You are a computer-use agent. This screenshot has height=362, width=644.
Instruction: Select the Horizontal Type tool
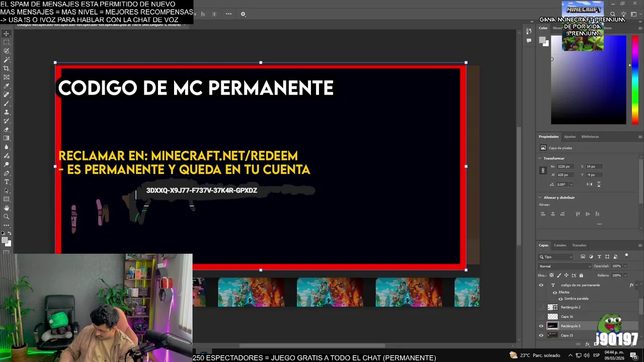(x=7, y=182)
